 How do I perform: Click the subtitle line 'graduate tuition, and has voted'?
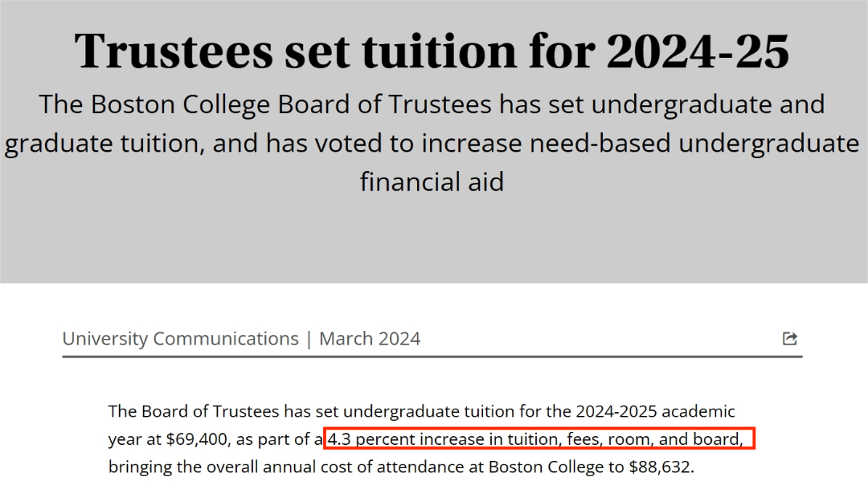pyautogui.click(x=432, y=143)
